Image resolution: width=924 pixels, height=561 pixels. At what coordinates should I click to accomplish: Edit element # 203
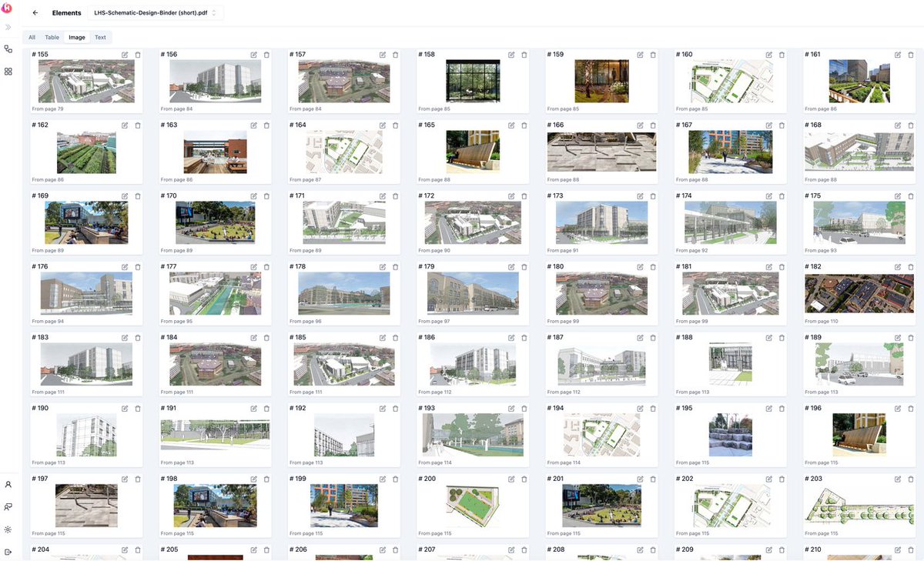(x=898, y=479)
